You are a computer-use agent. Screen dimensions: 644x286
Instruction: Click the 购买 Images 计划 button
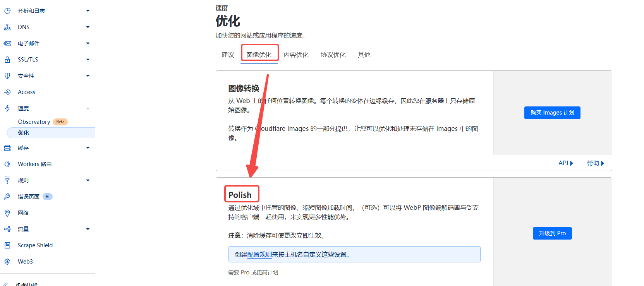pos(552,113)
